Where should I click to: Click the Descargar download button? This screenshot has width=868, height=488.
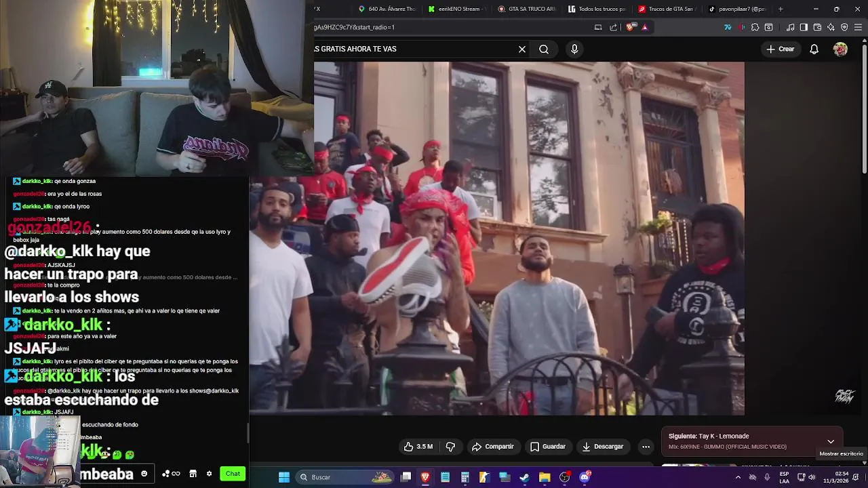point(603,447)
